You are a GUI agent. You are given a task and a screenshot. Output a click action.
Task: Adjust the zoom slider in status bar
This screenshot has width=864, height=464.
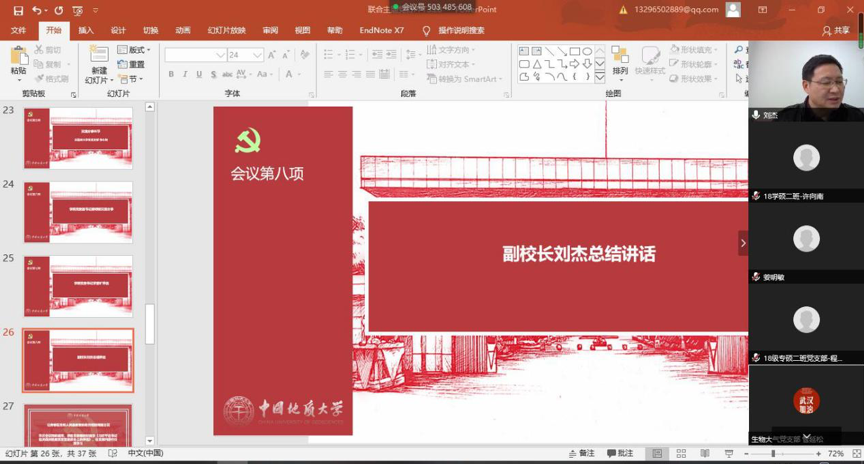tap(773, 454)
